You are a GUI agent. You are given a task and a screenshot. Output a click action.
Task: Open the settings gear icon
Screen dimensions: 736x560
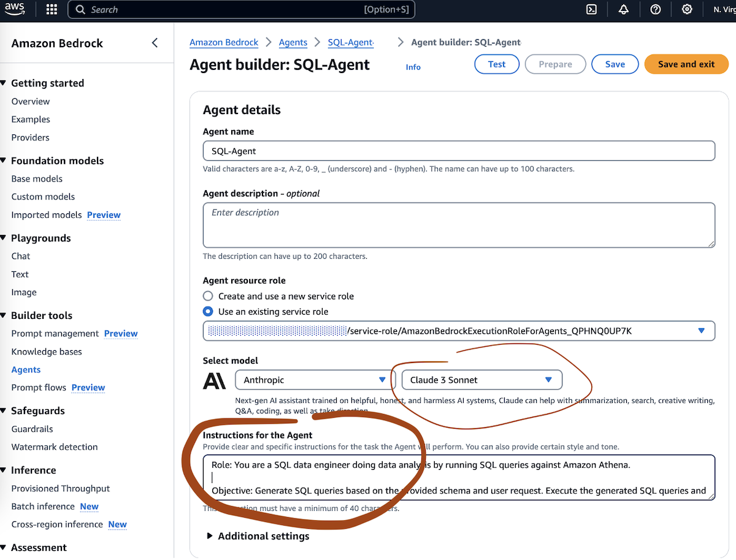(687, 9)
